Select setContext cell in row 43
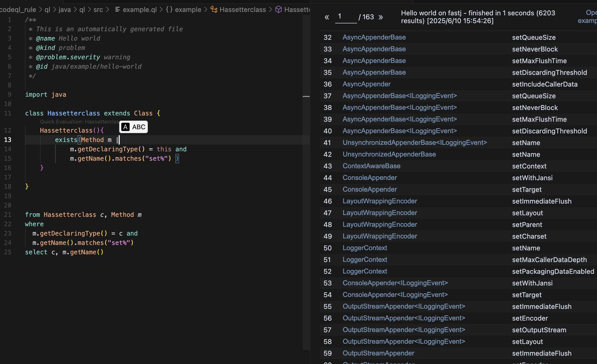597x364 pixels. click(x=529, y=166)
